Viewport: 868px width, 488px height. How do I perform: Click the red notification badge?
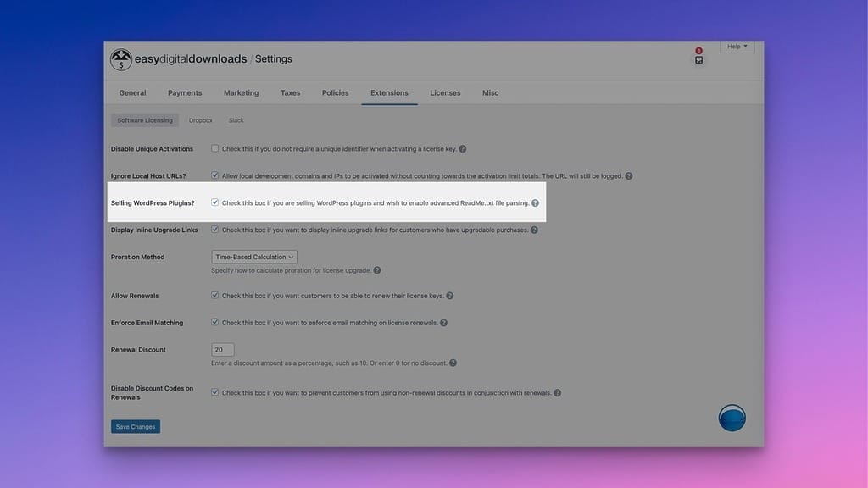coord(698,50)
